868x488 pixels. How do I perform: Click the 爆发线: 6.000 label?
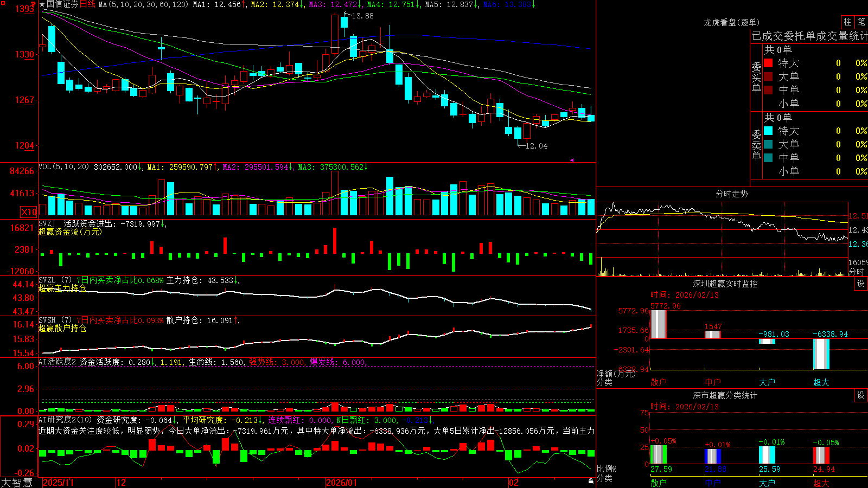pos(337,362)
